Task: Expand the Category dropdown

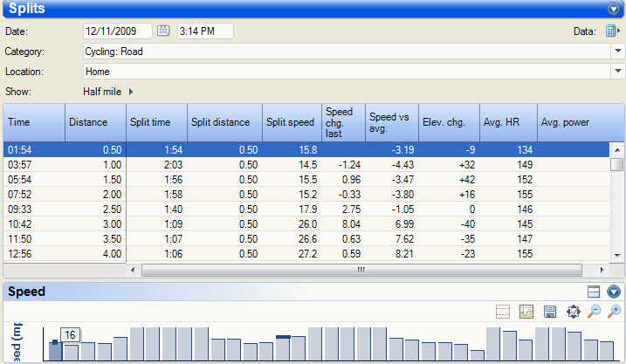Action: (x=617, y=52)
